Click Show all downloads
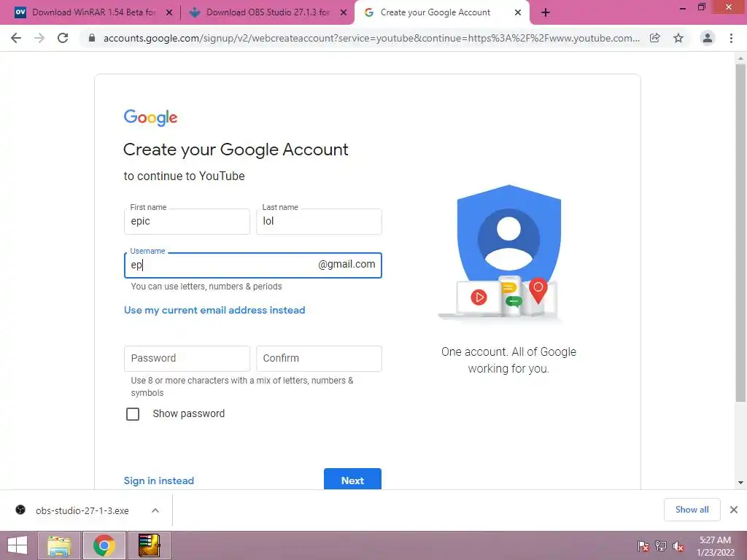This screenshot has height=560, width=747. (x=692, y=510)
